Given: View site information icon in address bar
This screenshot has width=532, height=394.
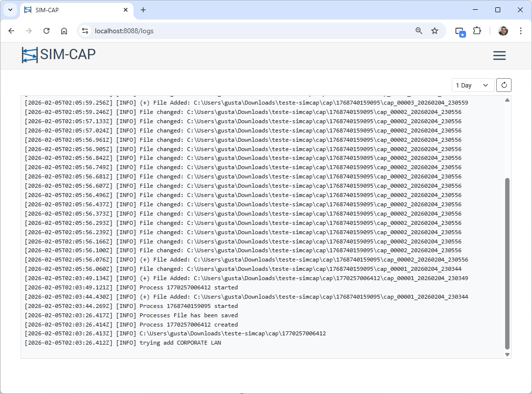Looking at the screenshot, I should pos(85,31).
